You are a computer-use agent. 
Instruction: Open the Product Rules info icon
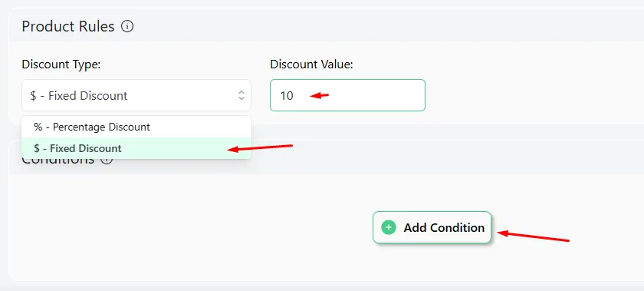coord(127,27)
